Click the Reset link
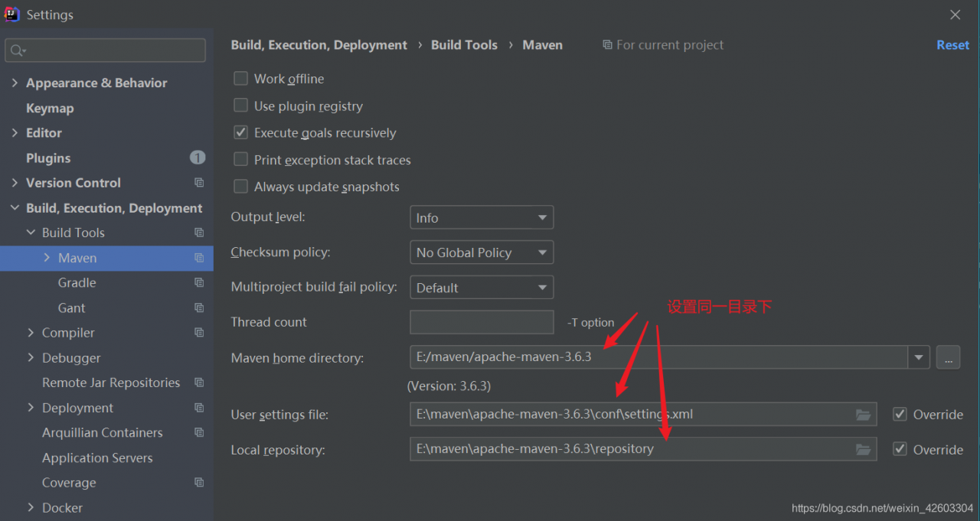This screenshot has height=521, width=980. tap(953, 45)
